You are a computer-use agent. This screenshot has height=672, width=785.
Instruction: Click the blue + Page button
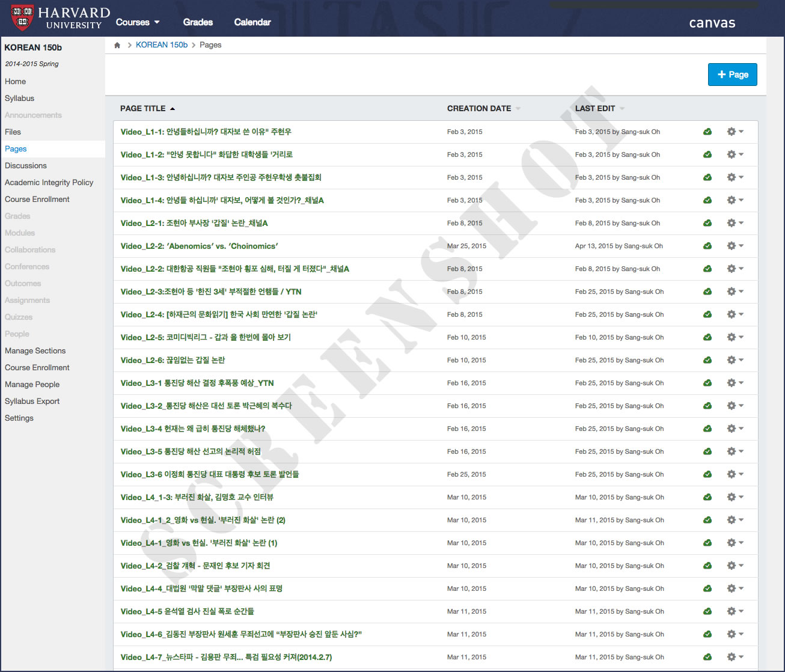coord(733,75)
